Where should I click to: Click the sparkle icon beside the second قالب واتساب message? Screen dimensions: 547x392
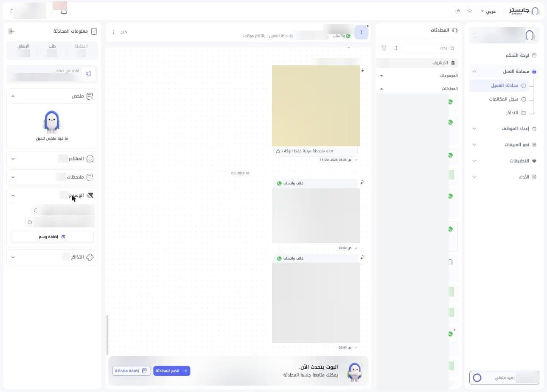point(362,258)
